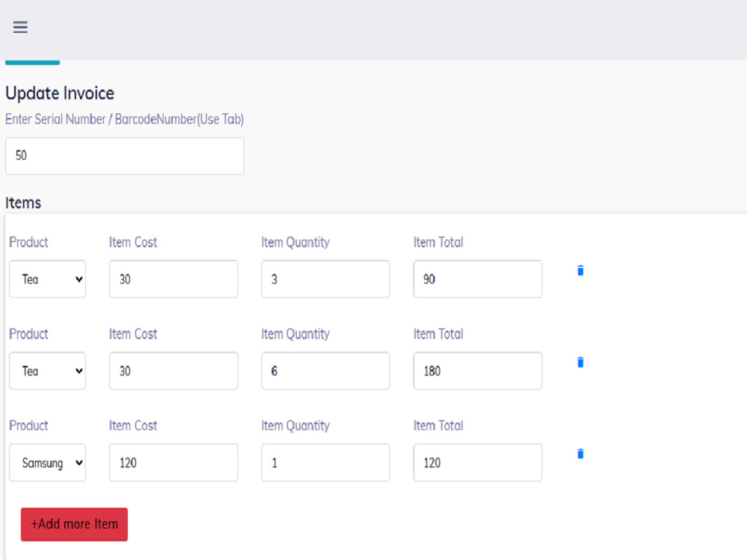Open the first Product dropdown showing Tea
Image resolution: width=747 pixels, height=560 pixels.
[x=47, y=279]
